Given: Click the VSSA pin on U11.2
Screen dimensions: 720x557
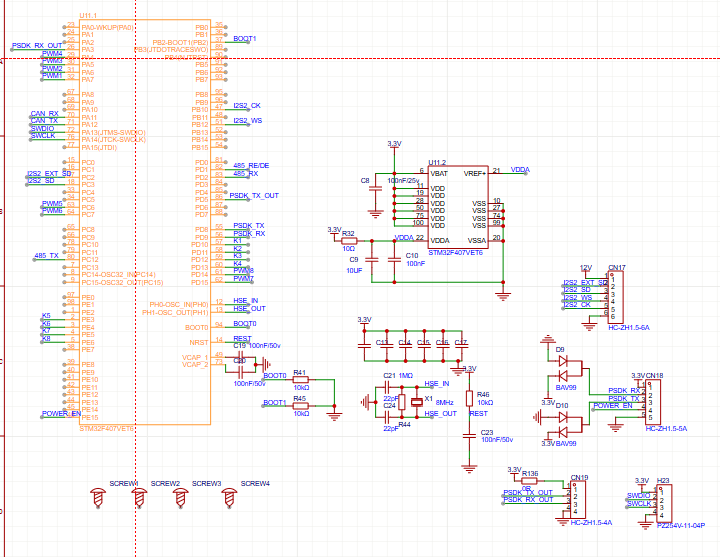Looking at the screenshot, I should [x=477, y=241].
